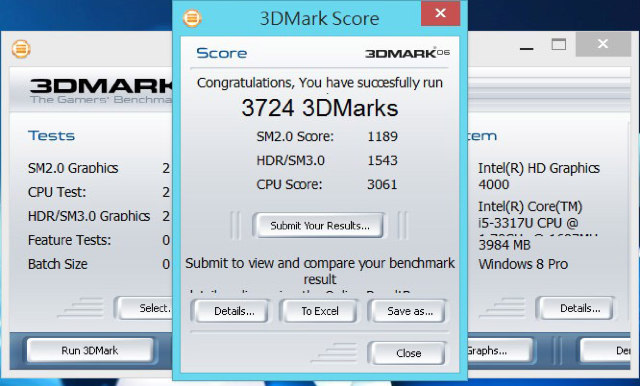Open the Graphs... button
640x386 pixels.
click(499, 350)
